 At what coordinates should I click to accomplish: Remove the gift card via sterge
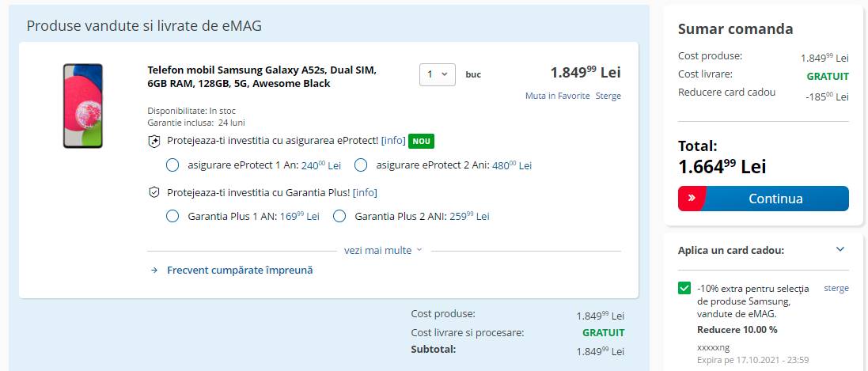[836, 288]
